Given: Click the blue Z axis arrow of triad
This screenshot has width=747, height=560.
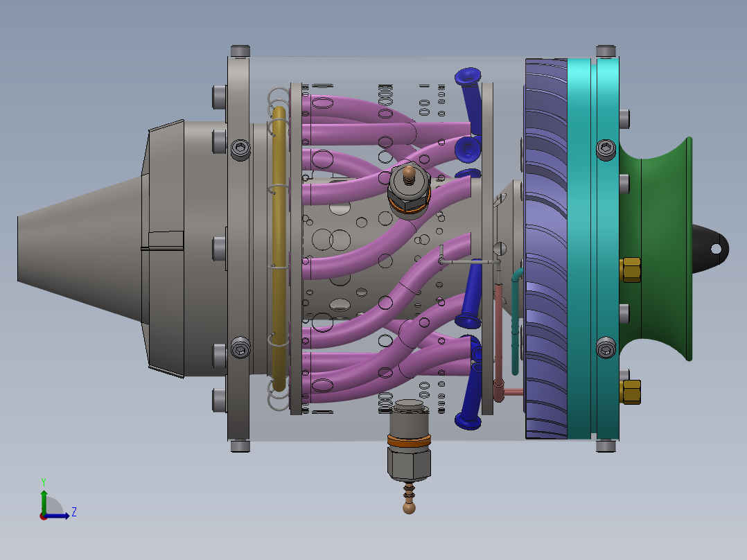Looking at the screenshot, I should [x=57, y=516].
